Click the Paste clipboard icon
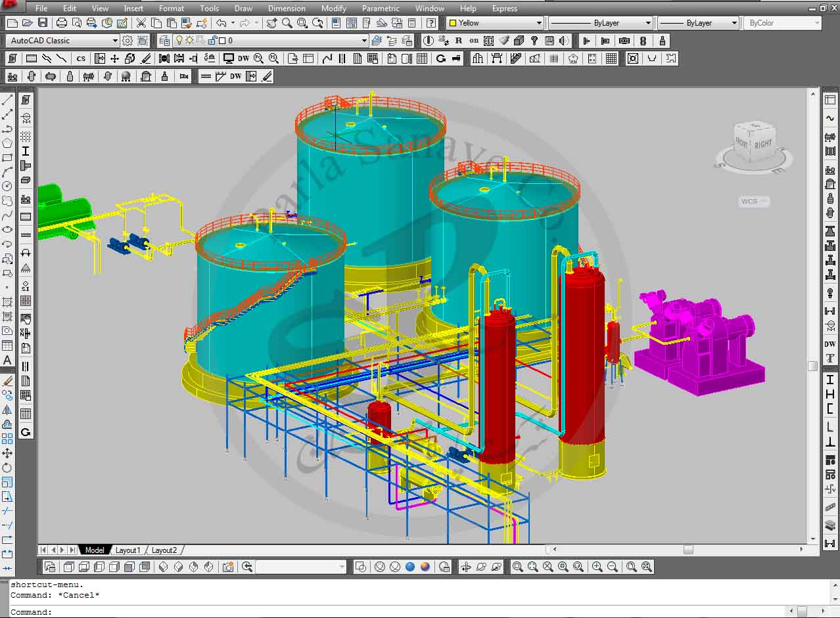This screenshot has width=840, height=618. click(x=171, y=23)
